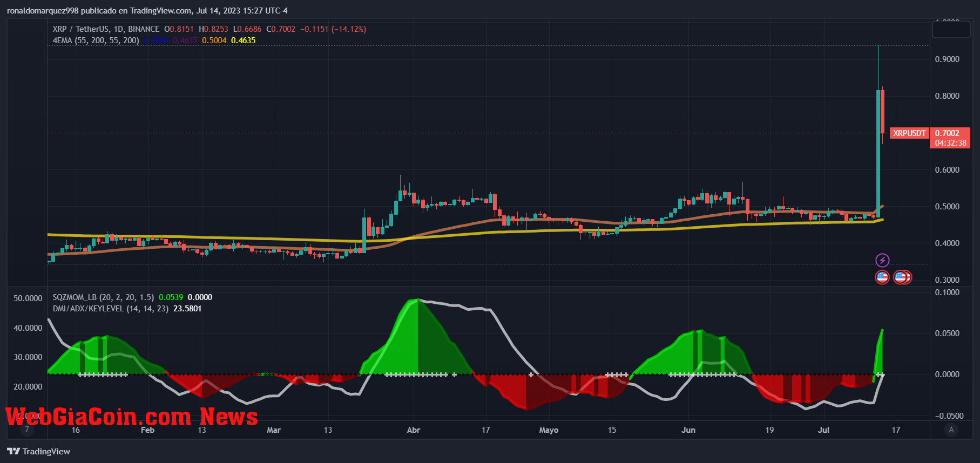
Task: Click the 04:32:38 candle countdown timer
Action: (951, 143)
